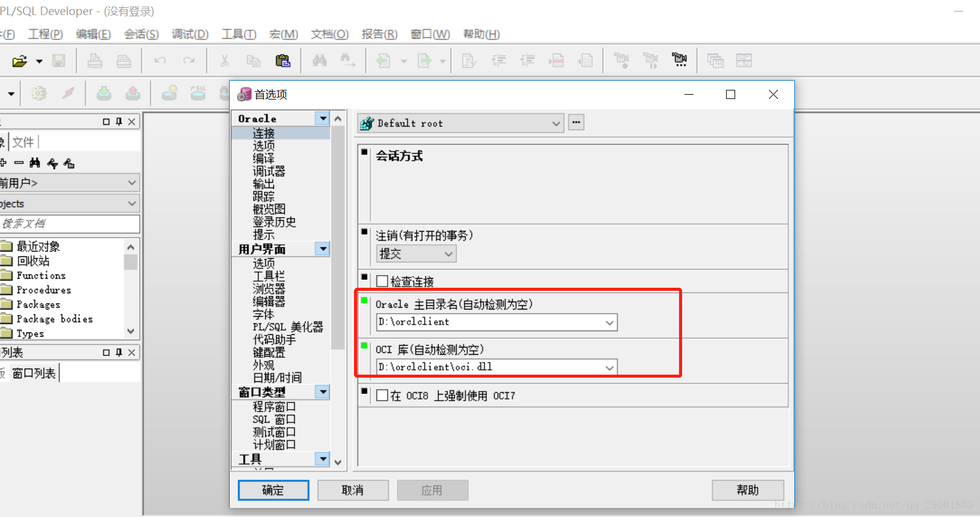Toggle the 检查连接 checkbox
The height and width of the screenshot is (517, 980).
[x=382, y=281]
